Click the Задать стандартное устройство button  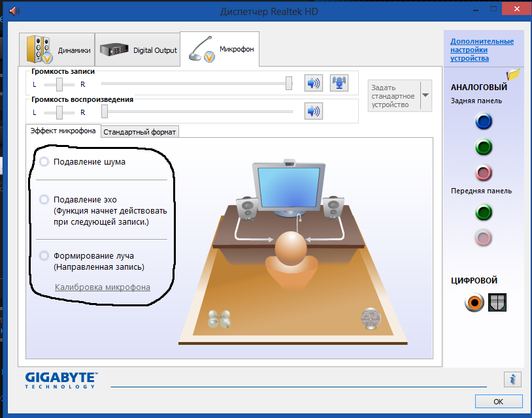point(394,96)
